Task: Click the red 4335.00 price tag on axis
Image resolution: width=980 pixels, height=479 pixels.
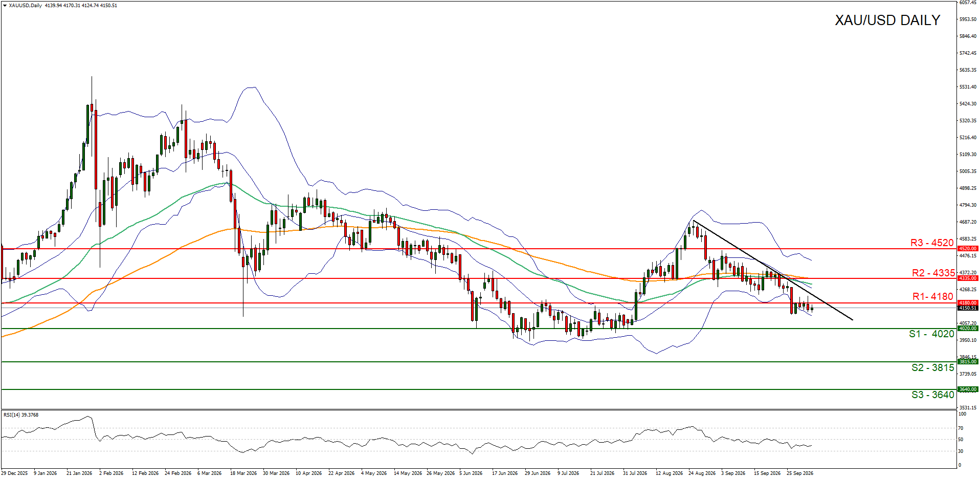Action: (x=968, y=278)
